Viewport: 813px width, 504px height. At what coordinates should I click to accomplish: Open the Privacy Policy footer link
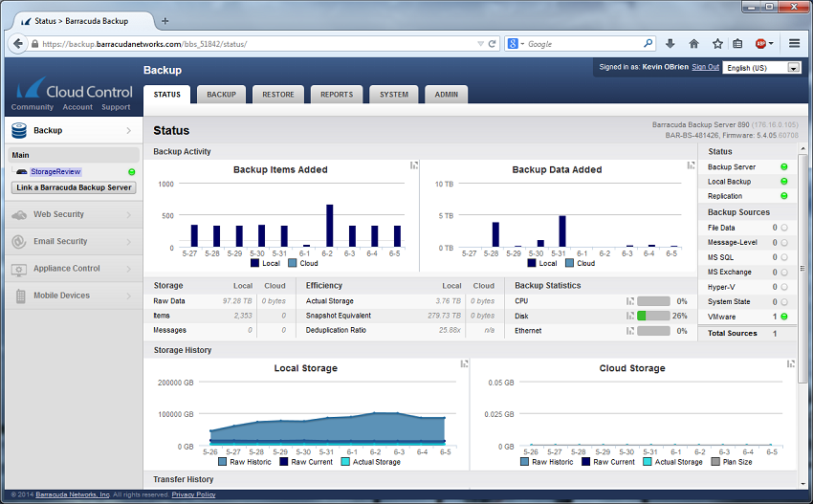[x=193, y=494]
